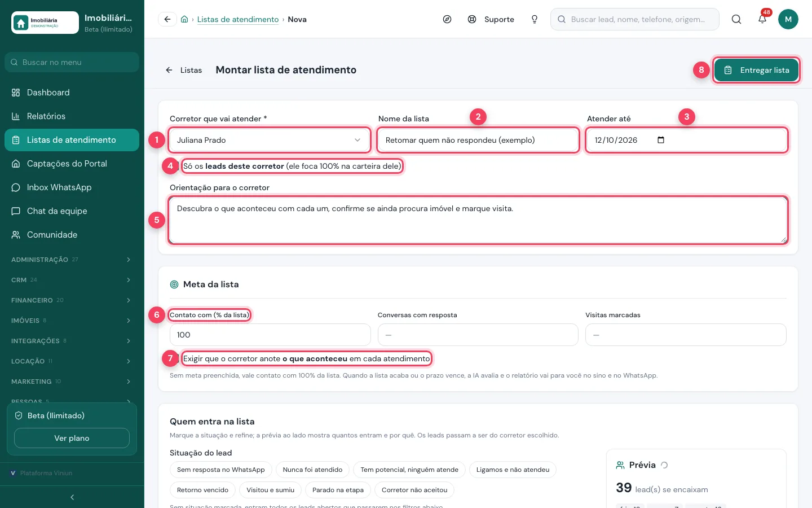Focus the Buscar no menu field
The image size is (812, 508).
72,62
